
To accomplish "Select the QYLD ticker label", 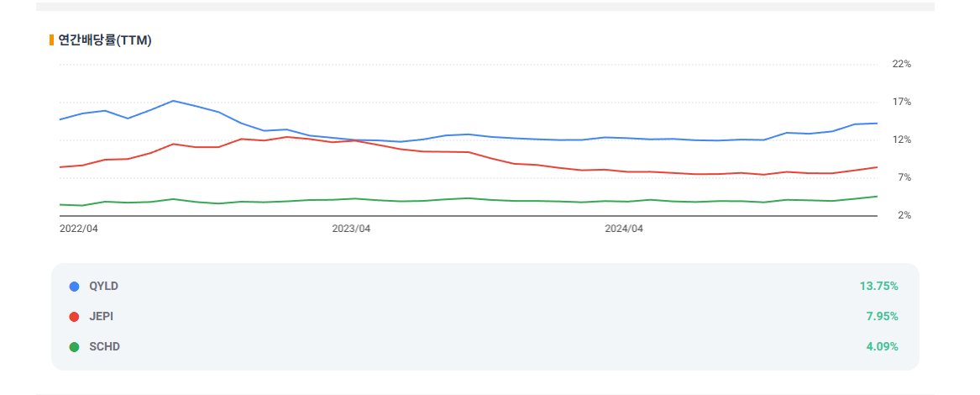I will pos(104,286).
